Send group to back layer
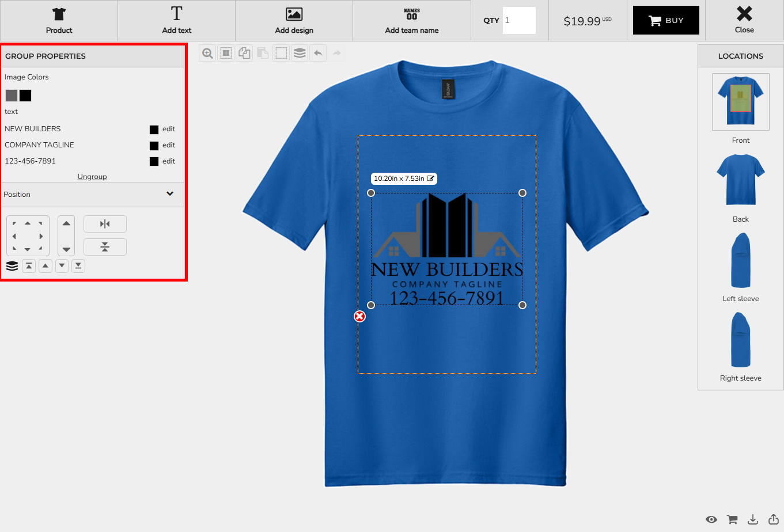784x532 pixels. [x=78, y=266]
